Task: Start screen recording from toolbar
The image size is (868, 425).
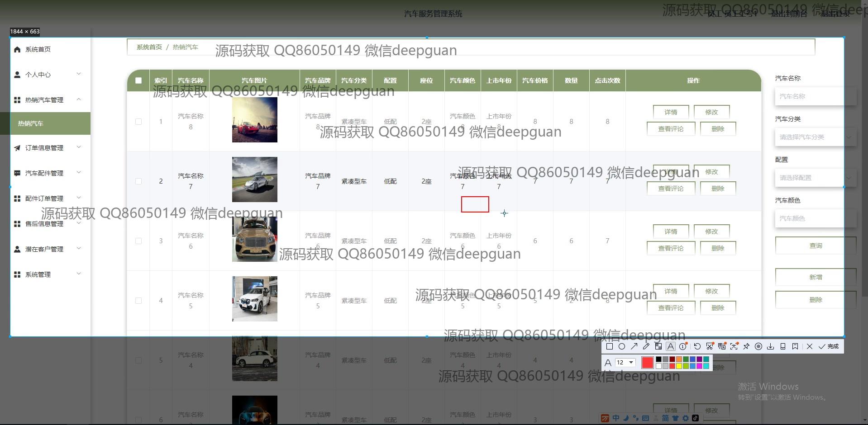Action: [x=758, y=346]
